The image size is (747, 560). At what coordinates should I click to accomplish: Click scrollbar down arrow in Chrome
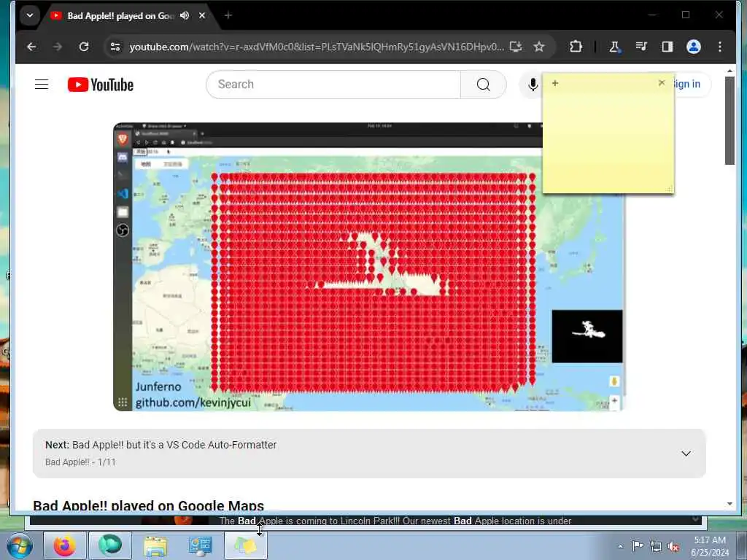click(729, 504)
